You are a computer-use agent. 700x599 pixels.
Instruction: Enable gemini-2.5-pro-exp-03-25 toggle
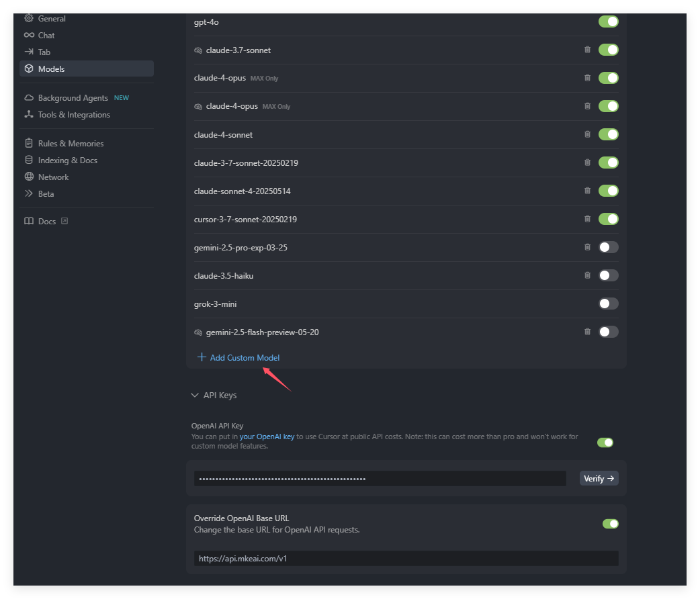609,247
